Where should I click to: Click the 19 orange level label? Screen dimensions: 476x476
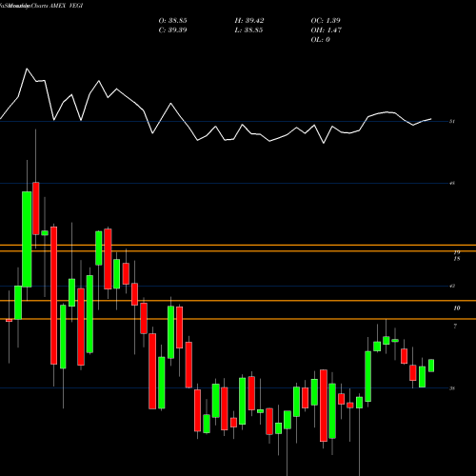coord(457,253)
